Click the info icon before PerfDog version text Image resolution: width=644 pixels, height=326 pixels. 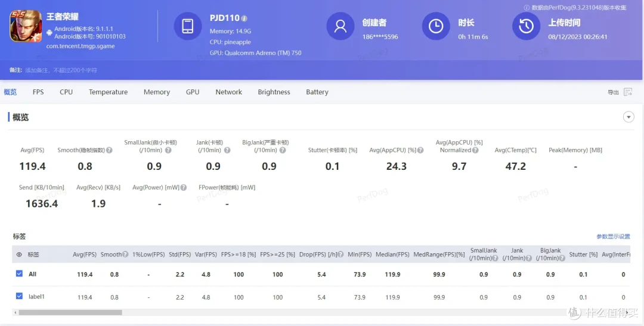tap(527, 8)
